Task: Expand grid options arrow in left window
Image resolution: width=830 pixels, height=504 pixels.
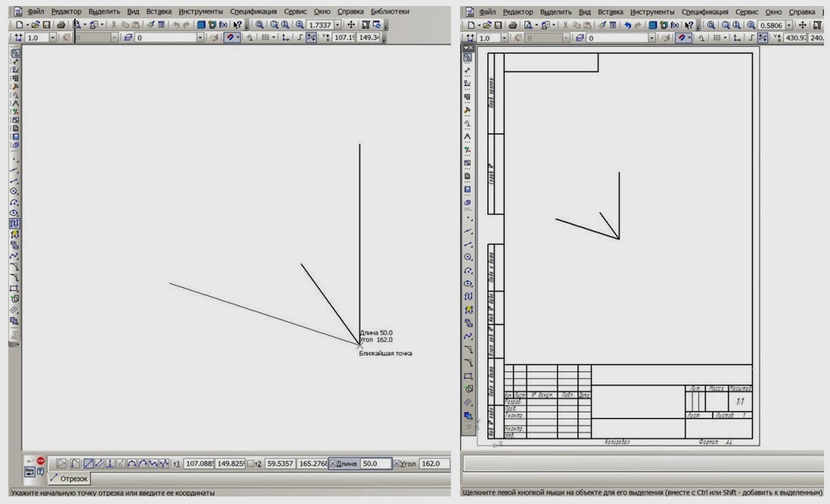Action: 274,37
